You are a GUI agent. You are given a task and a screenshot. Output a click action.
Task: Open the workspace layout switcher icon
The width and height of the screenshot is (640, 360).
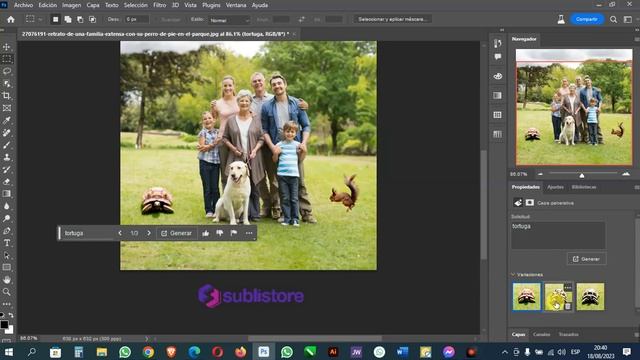click(x=628, y=19)
